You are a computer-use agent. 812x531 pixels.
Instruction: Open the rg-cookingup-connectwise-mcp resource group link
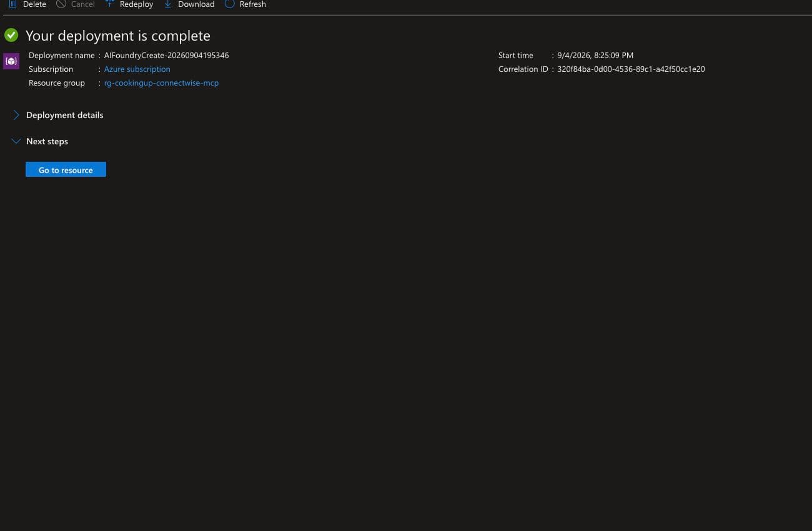[x=161, y=83]
